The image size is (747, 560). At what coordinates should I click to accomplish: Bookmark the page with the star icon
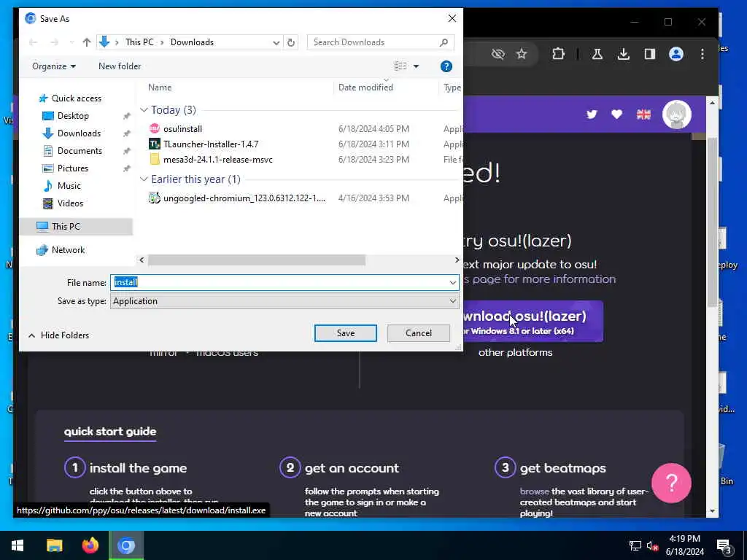[x=522, y=54]
